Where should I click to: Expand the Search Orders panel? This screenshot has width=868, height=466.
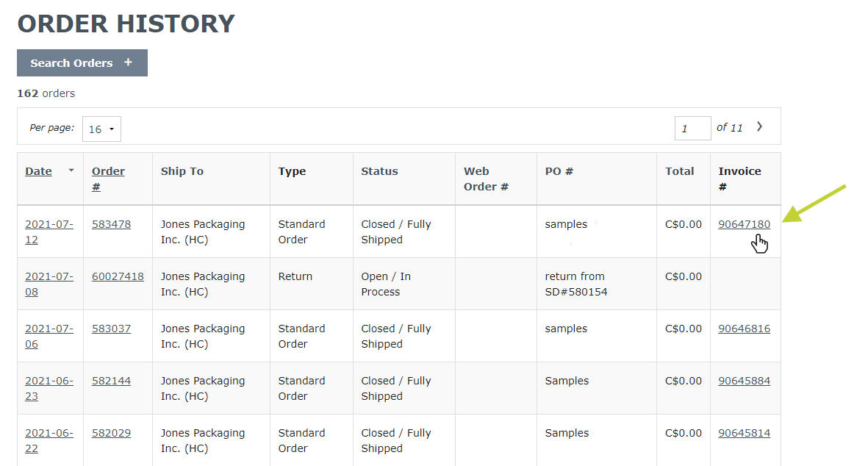[x=82, y=62]
